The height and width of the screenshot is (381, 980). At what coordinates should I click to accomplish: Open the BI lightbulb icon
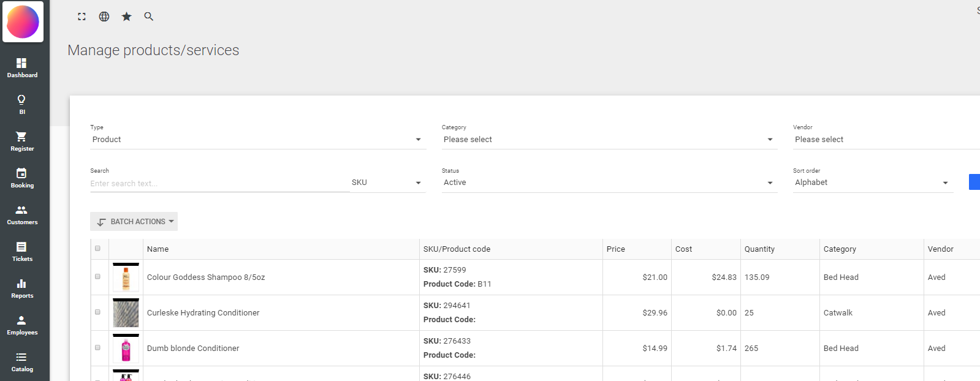tap(22, 104)
